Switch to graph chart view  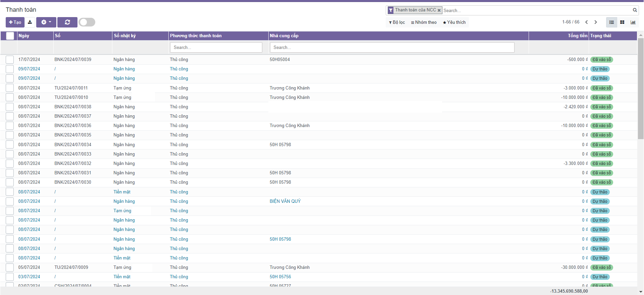click(x=633, y=22)
